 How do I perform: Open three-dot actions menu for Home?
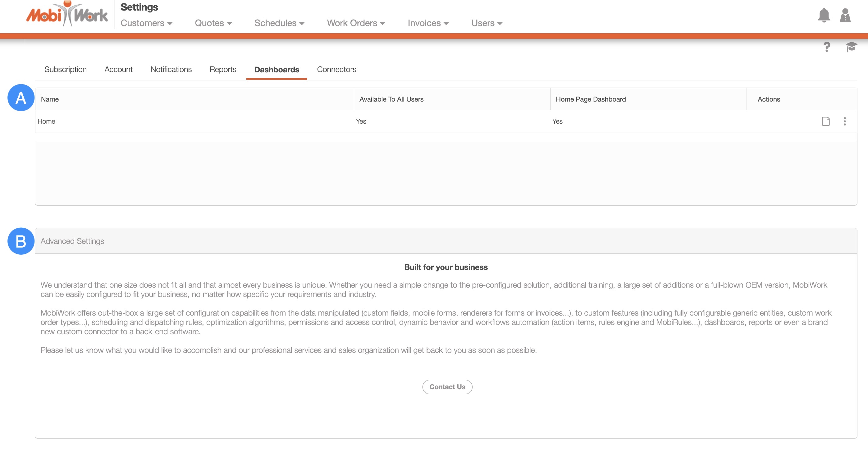(844, 121)
